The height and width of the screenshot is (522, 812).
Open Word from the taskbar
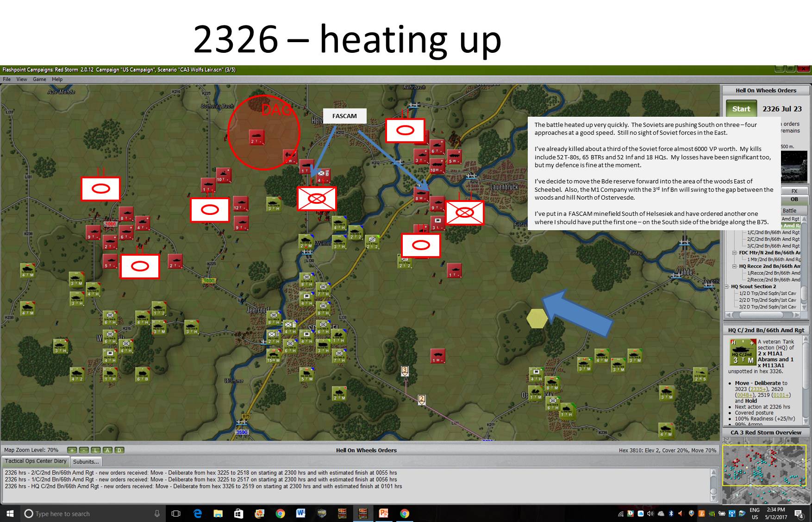(301, 513)
